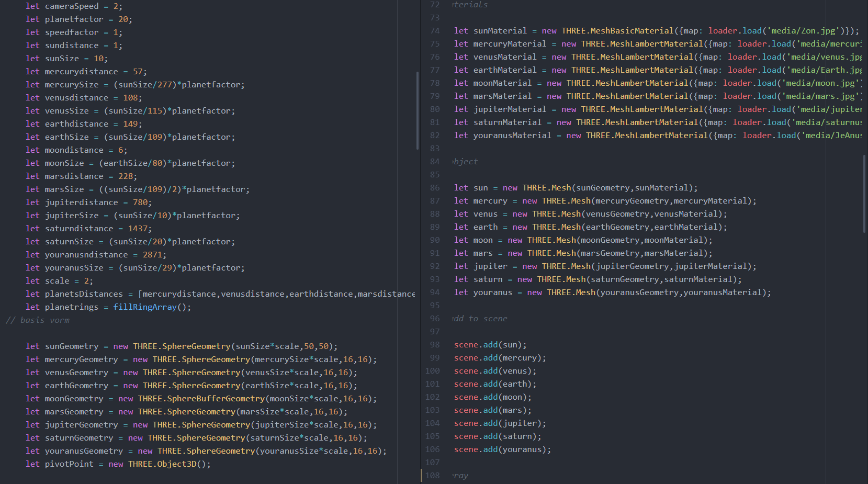Click the youranusMaterial declaration line
Screen dimensions: 868x484
[658, 136]
